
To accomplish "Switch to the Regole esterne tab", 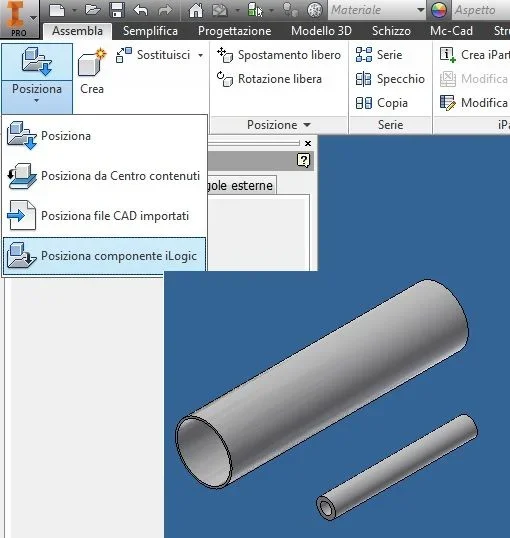I will (x=241, y=186).
